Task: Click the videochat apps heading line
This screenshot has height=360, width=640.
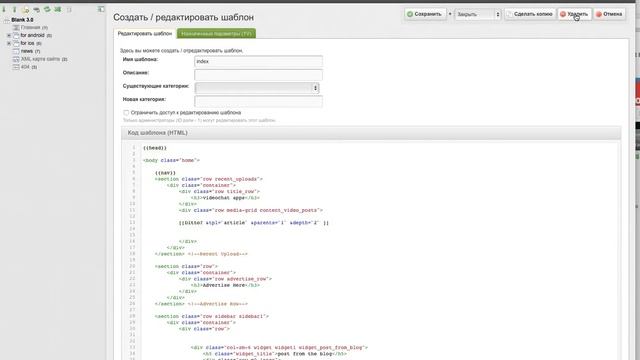Action: click(225, 198)
